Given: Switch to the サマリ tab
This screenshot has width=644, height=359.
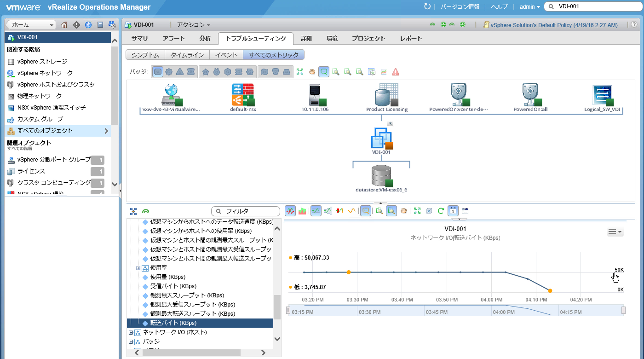Looking at the screenshot, I should (139, 39).
